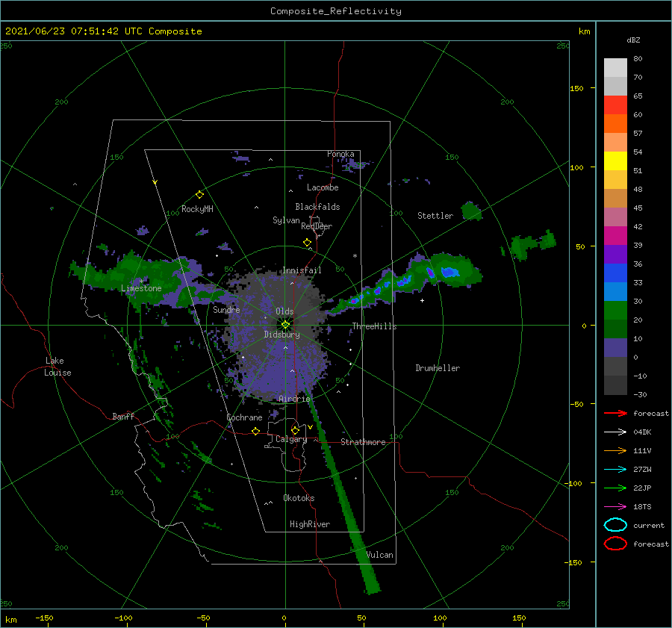This screenshot has width=672, height=628.
Task: Click the Drumheller label
Action: pos(437,368)
